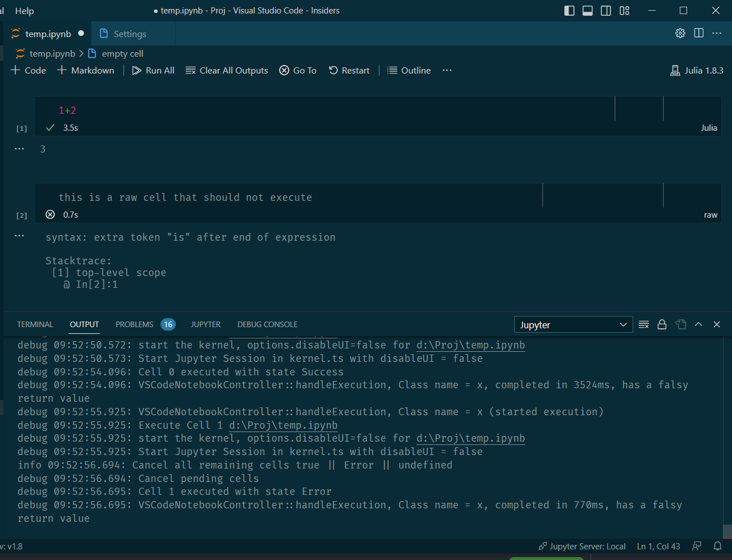
Task: Toggle the bottom panel layout icon
Action: (x=588, y=11)
